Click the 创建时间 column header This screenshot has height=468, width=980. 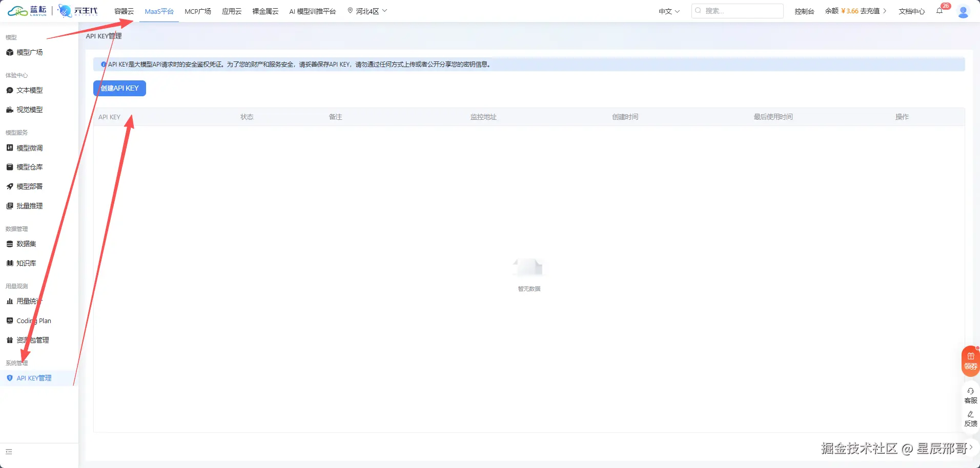(x=625, y=117)
